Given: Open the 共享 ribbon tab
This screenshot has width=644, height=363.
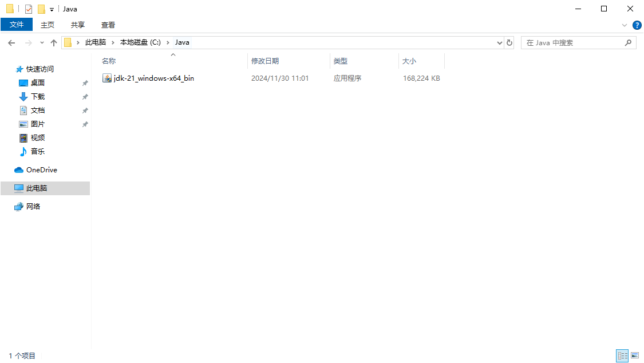Looking at the screenshot, I should pyautogui.click(x=78, y=25).
